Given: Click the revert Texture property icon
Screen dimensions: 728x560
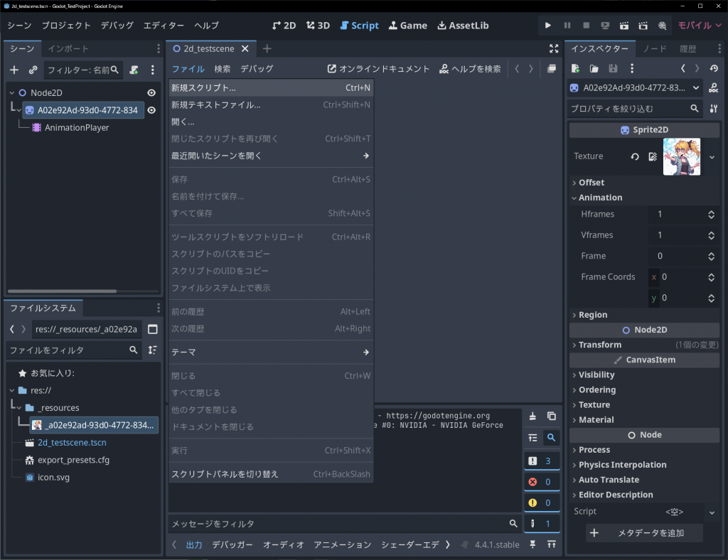Looking at the screenshot, I should click(635, 156).
